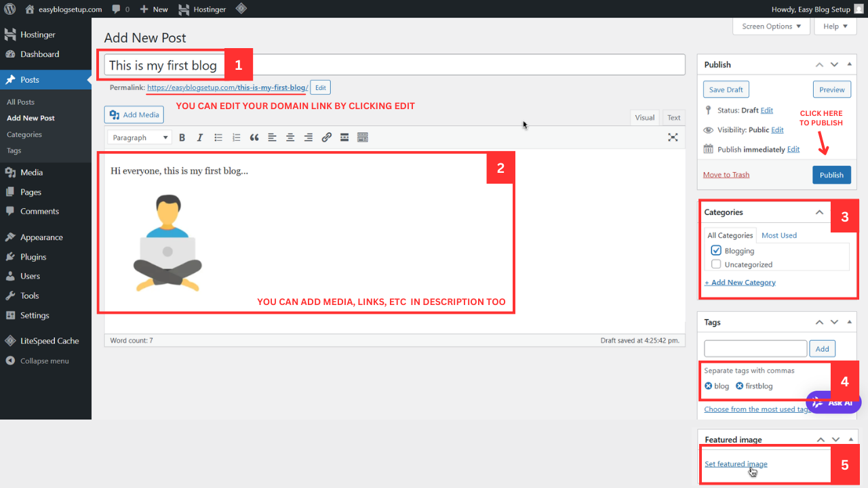Collapse the Publish panel toggle arrow
Viewport: 868px width, 488px height.
pos(849,64)
